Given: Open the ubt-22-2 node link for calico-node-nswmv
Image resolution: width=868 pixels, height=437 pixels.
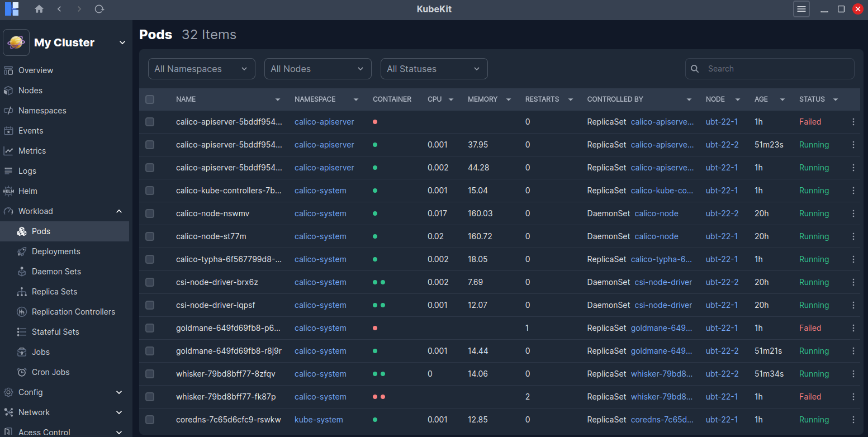Looking at the screenshot, I should (x=722, y=213).
